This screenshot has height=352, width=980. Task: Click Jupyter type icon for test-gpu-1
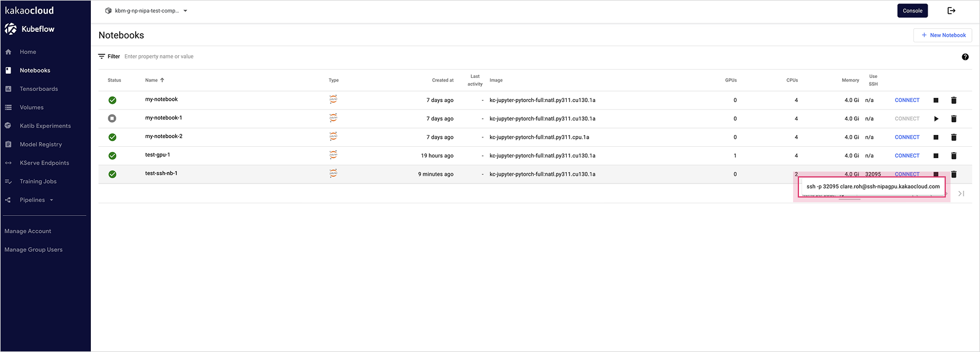point(333,155)
